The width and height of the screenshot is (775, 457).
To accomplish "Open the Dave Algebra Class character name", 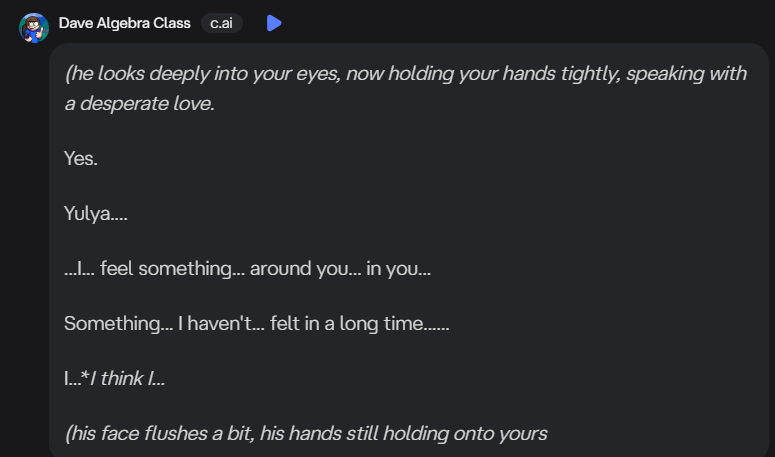I will pos(124,23).
